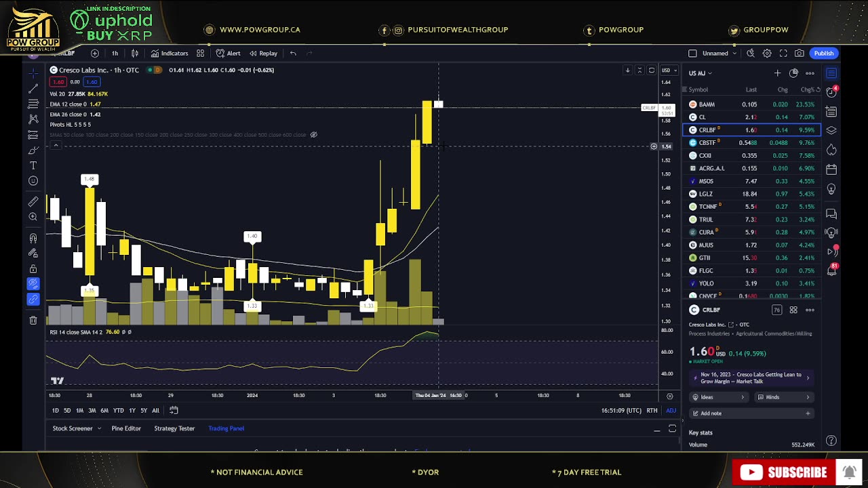Toggle magnet mode for drawings
868x488 pixels.
click(33, 238)
